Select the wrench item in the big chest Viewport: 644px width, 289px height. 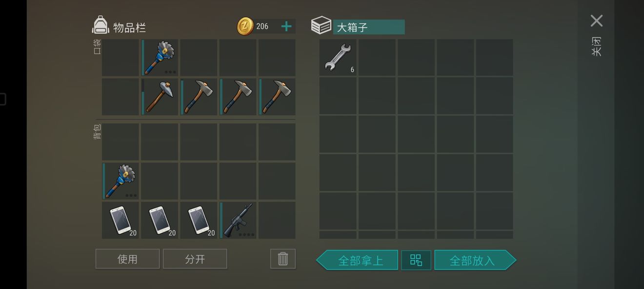[x=338, y=58]
